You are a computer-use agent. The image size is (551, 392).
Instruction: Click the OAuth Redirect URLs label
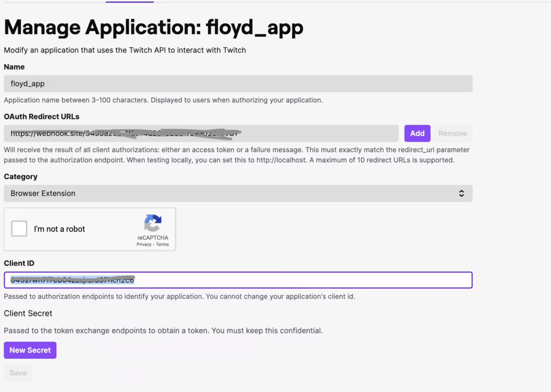42,116
